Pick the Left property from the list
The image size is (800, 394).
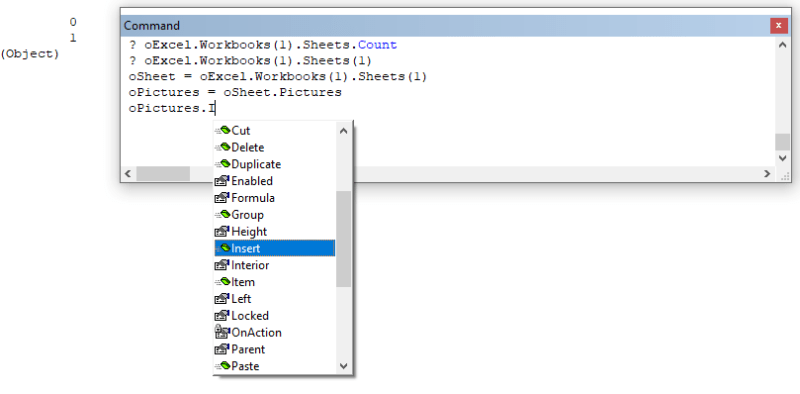[x=274, y=299]
